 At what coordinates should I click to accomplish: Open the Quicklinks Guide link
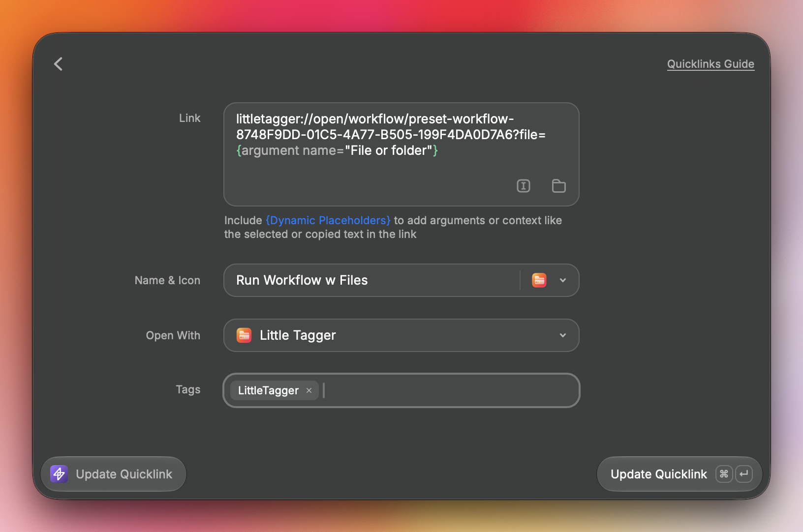pyautogui.click(x=710, y=64)
